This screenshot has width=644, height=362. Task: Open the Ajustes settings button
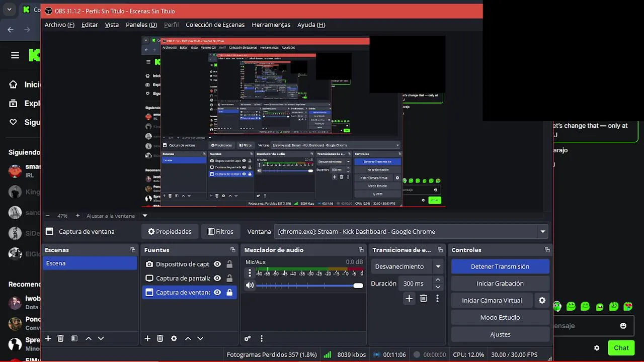500,334
